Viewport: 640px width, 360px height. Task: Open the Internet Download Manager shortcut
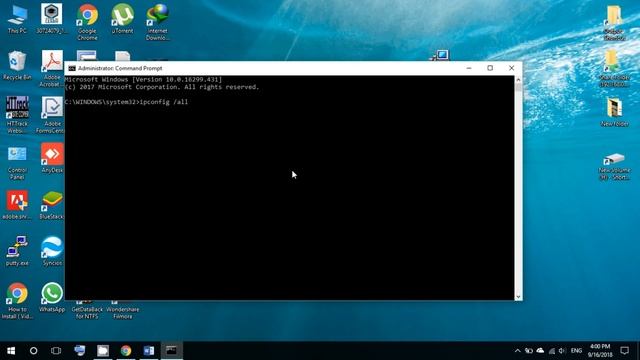click(x=158, y=22)
